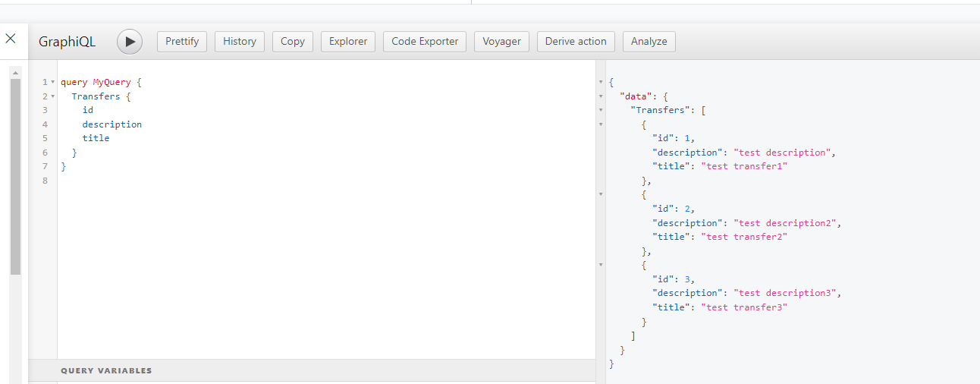Prettify the query
The width and height of the screenshot is (980, 384).
click(182, 42)
